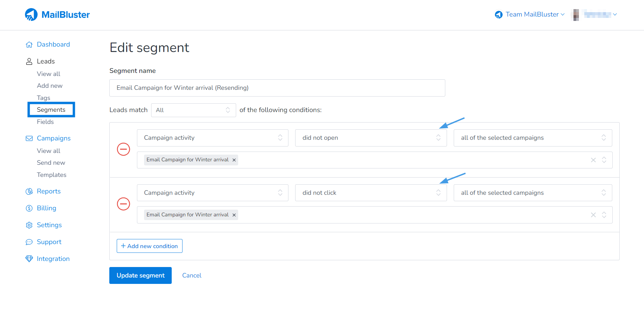The width and height of the screenshot is (644, 319).
Task: Click the Reports icon in sidebar
Action: pyautogui.click(x=29, y=191)
